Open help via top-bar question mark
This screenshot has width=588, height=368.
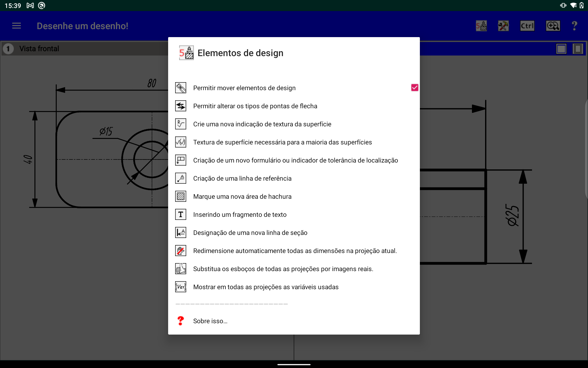574,26
